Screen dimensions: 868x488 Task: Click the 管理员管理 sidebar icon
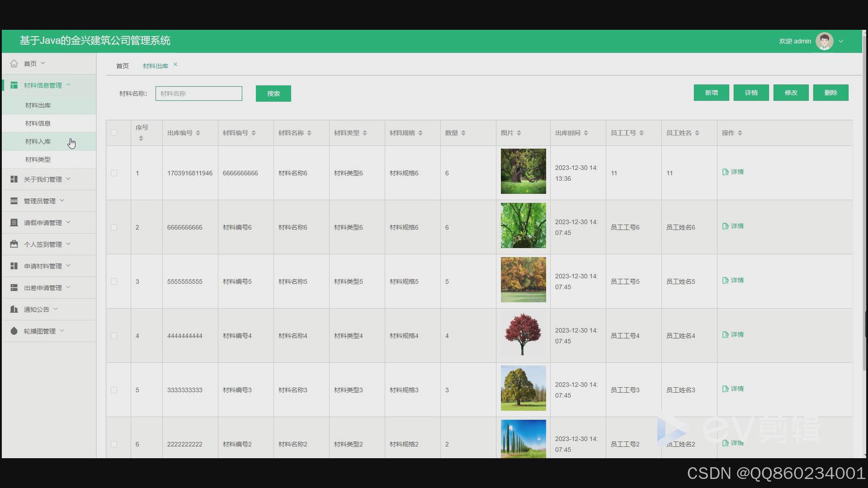coord(14,201)
